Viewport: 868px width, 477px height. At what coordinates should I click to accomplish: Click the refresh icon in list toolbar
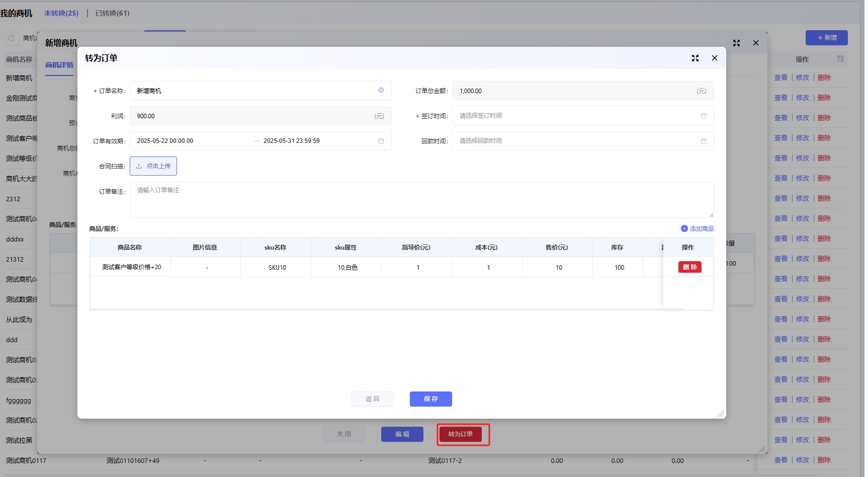click(12, 38)
